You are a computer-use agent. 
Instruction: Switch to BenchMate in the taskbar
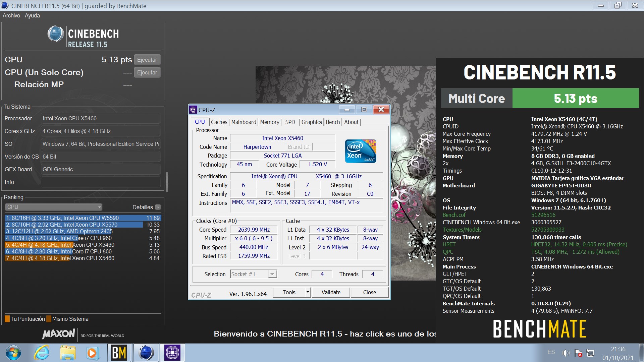[x=119, y=353]
